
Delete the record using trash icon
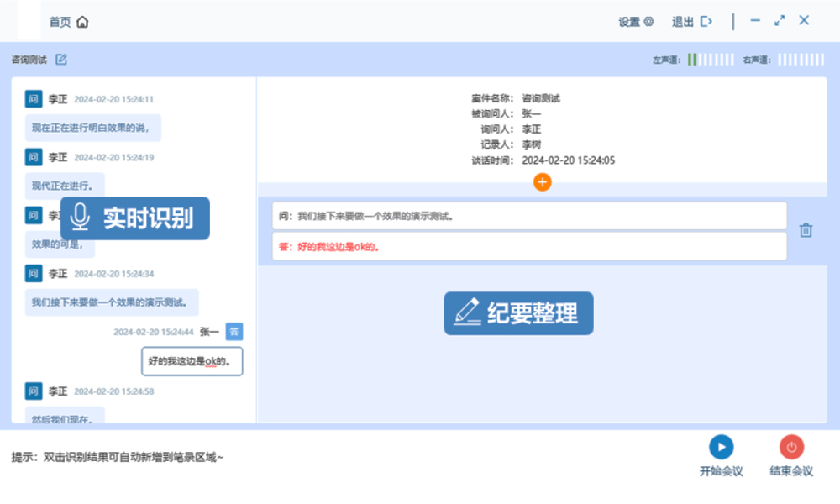806,230
